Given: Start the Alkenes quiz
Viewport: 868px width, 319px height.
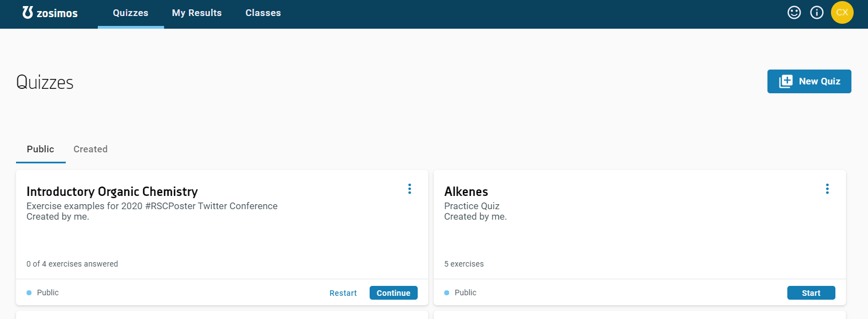Looking at the screenshot, I should pos(811,293).
